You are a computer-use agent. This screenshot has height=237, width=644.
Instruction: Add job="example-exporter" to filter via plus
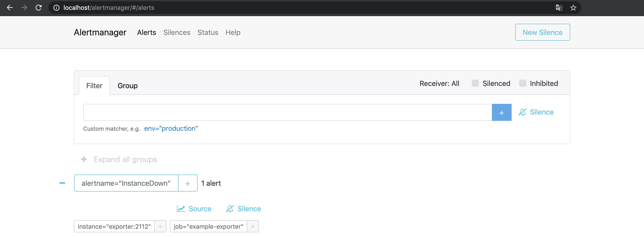[x=253, y=226]
